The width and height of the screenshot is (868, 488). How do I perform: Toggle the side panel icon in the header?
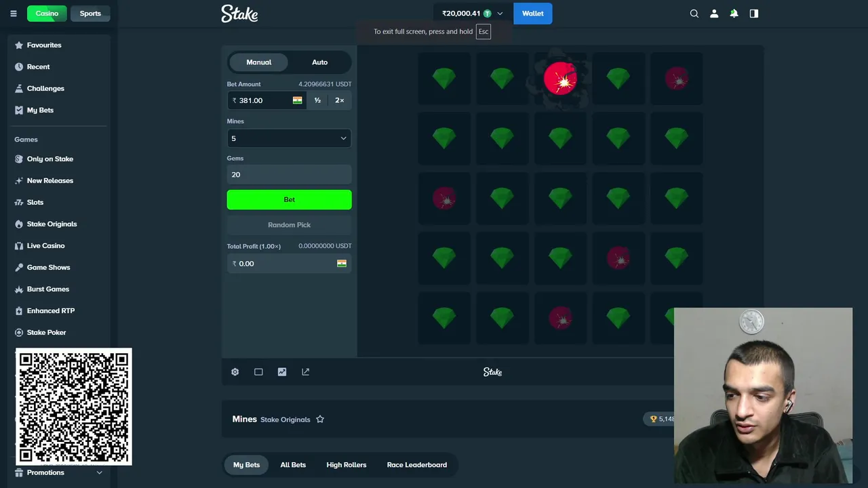coord(753,14)
